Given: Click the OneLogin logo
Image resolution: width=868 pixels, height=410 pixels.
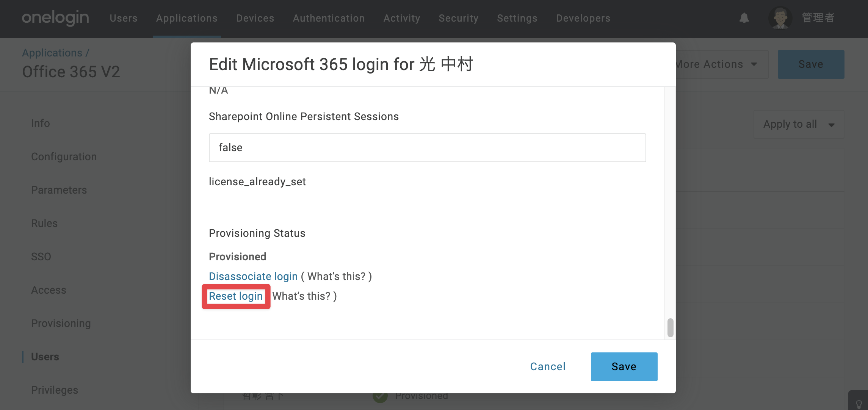Looking at the screenshot, I should 55,18.
